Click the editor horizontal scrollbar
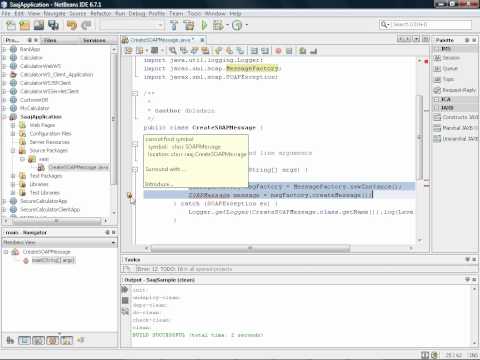The image size is (480, 360). click(x=250, y=248)
